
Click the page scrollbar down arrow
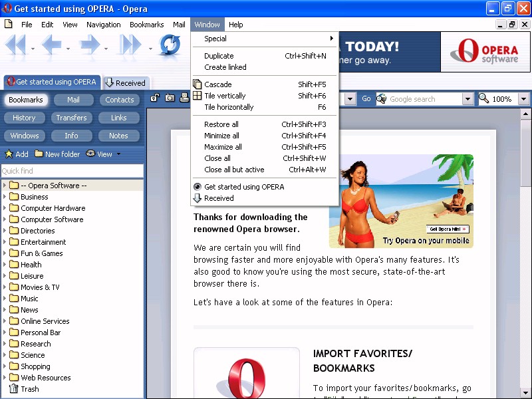click(x=525, y=393)
